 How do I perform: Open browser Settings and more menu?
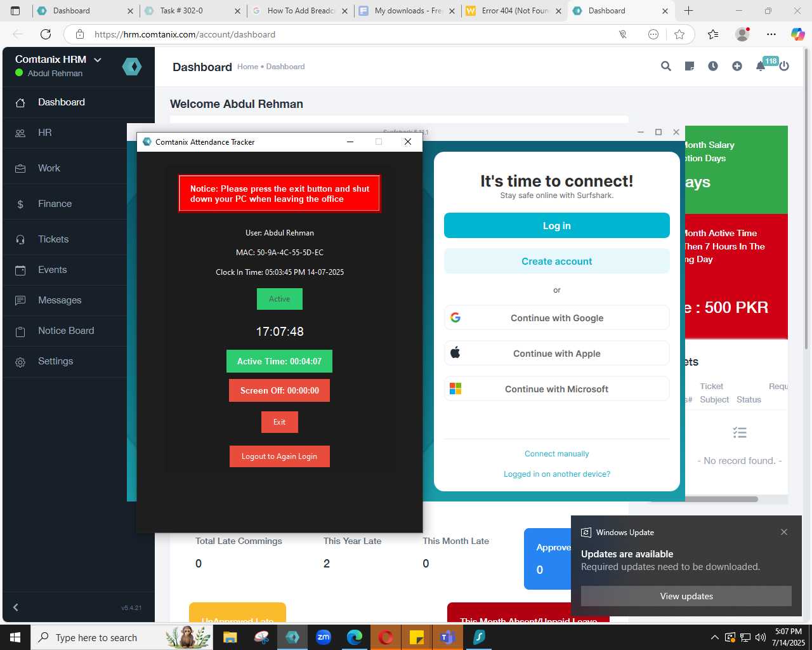pos(771,34)
